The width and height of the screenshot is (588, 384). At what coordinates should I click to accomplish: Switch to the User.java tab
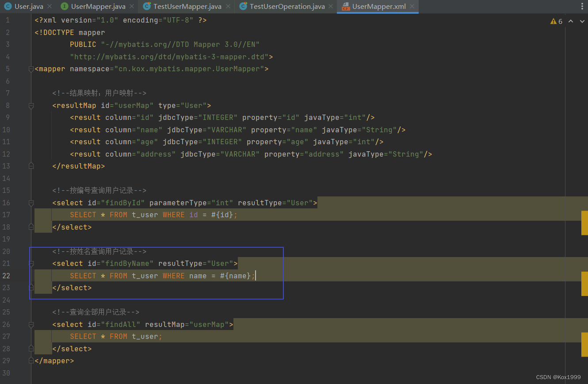click(x=29, y=7)
